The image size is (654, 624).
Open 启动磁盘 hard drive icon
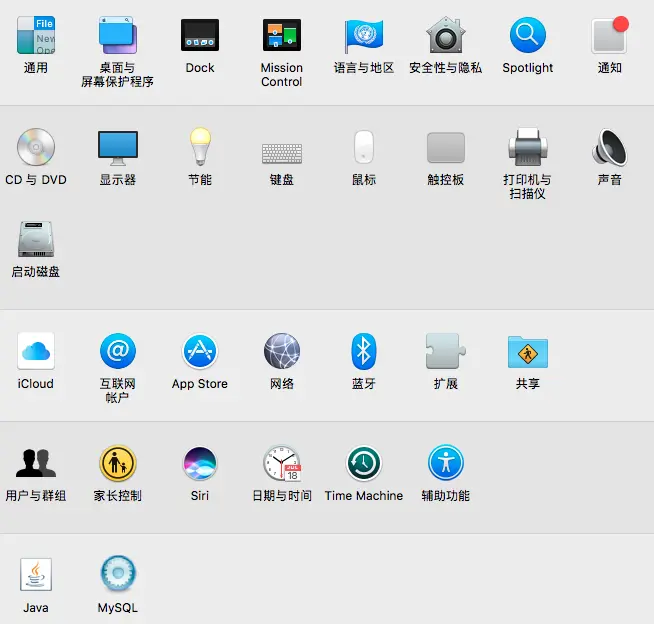[36, 239]
